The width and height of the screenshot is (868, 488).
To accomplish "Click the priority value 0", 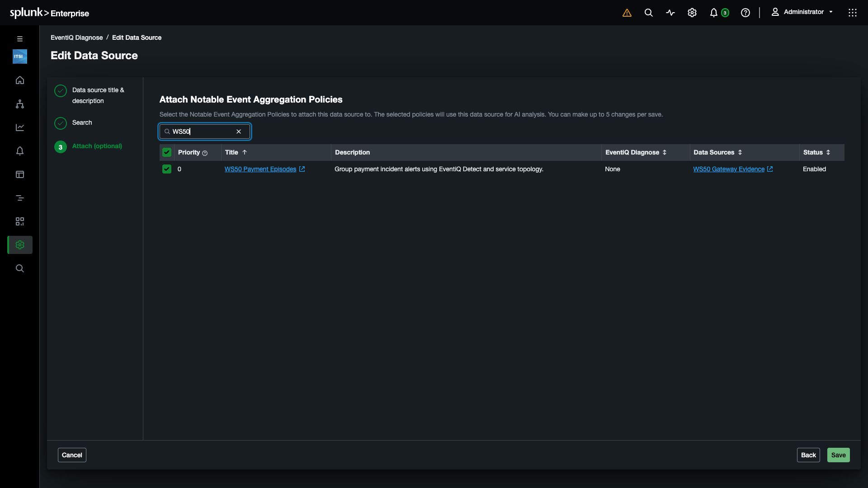I will pos(179,169).
